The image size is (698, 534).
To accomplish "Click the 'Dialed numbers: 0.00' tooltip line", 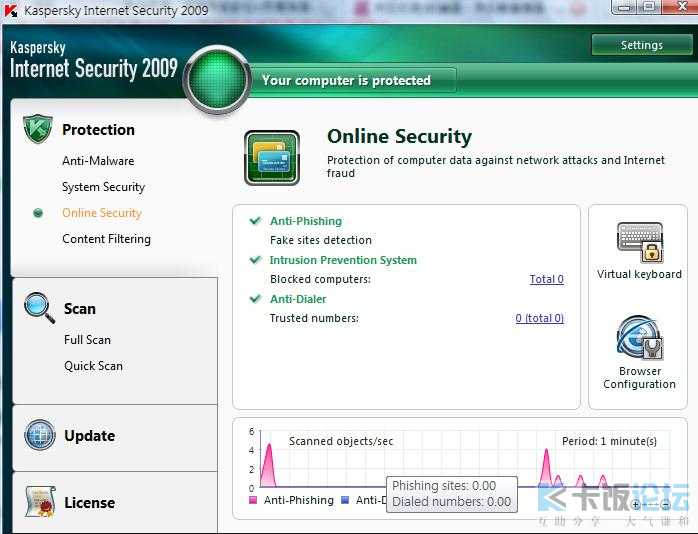I will [x=451, y=502].
